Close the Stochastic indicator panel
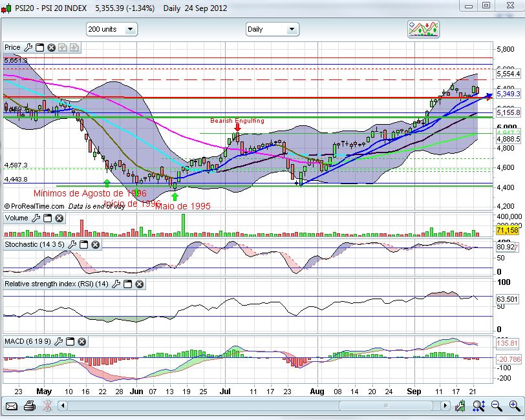 coord(96,245)
